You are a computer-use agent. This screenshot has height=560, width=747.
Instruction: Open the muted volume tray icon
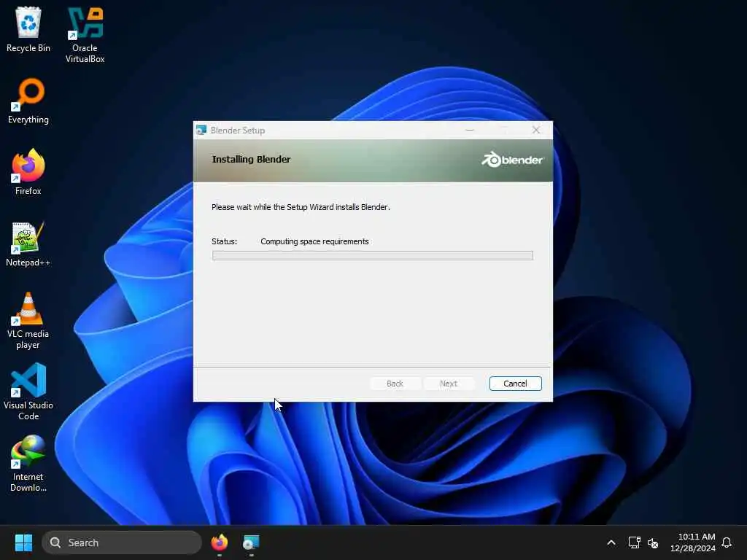[x=653, y=542]
